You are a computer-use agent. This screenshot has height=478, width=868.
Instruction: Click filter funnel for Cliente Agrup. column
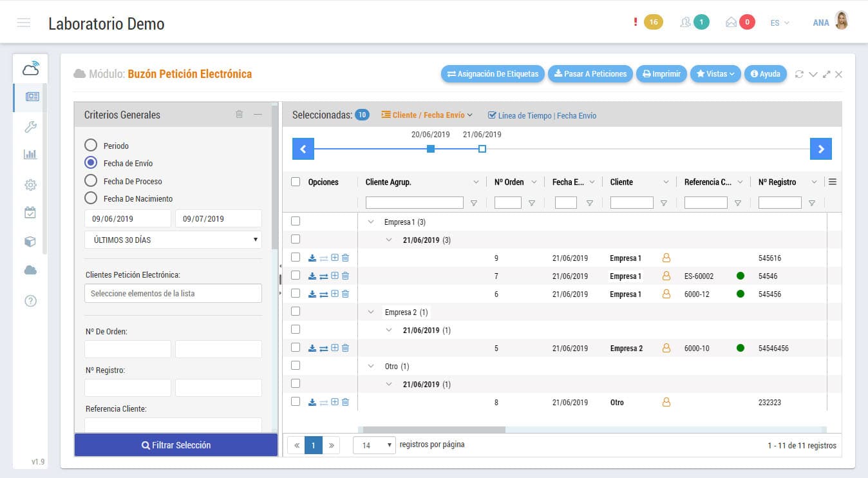tap(474, 203)
